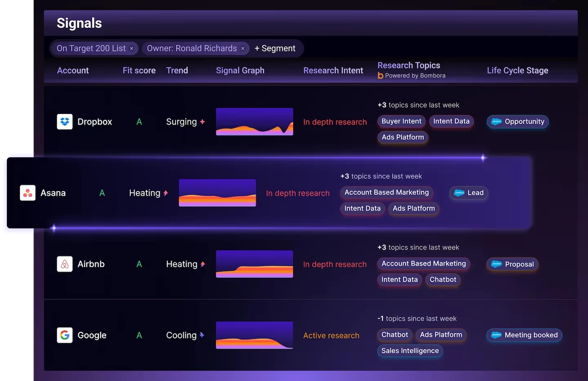Click Airbnb's Intent Data tag
Screen dimensions: 588x381
(x=399, y=279)
